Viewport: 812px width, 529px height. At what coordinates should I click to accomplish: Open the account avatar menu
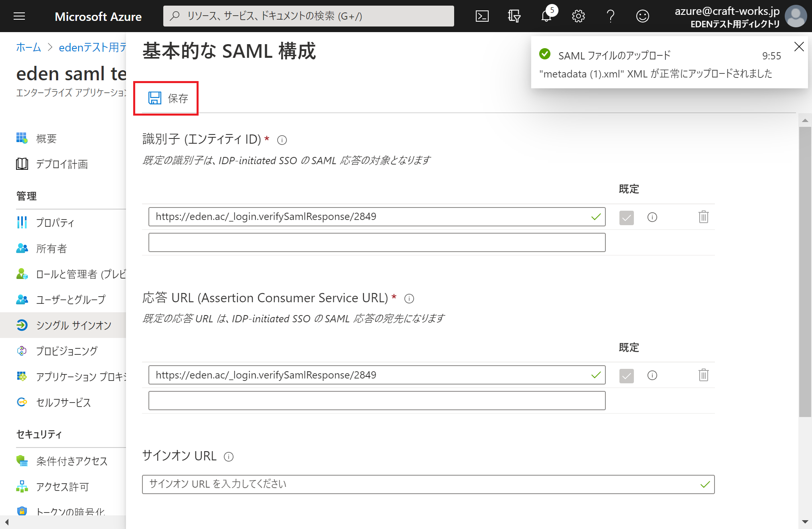point(796,16)
